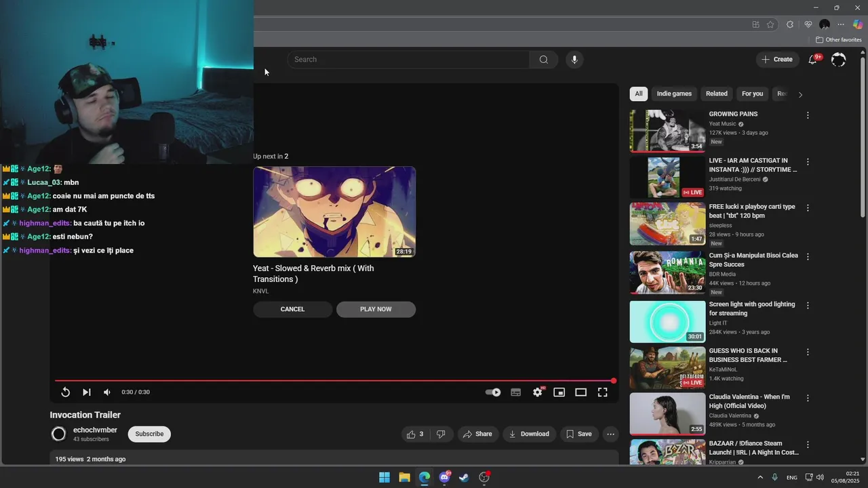Viewport: 868px width, 488px height.
Task: Open Windows Start menu
Action: [x=384, y=477]
